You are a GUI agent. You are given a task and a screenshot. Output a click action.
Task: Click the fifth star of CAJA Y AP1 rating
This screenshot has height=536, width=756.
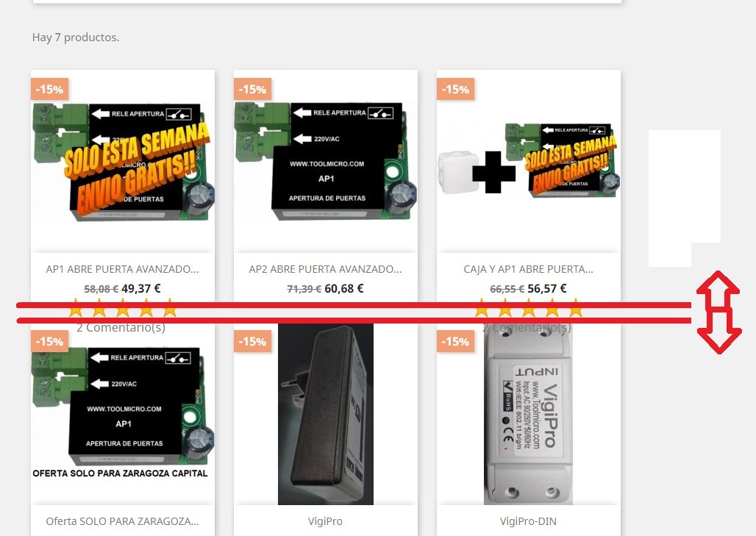pos(575,308)
